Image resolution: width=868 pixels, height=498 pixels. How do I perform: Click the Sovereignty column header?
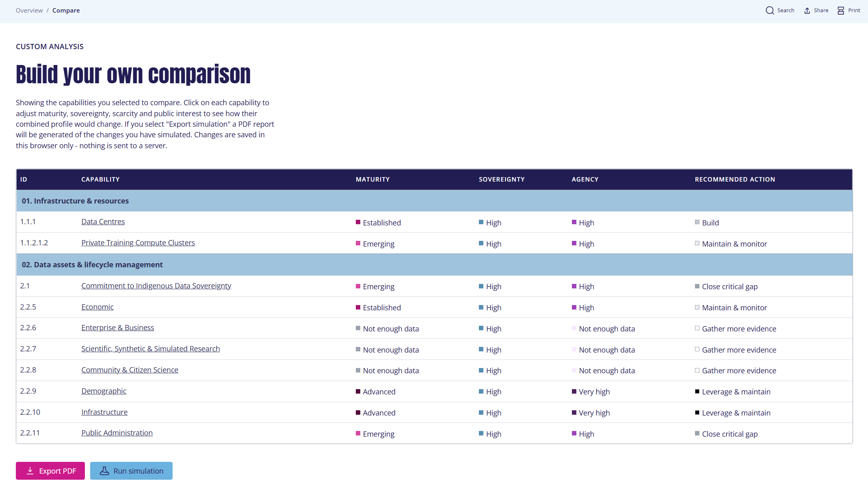[502, 179]
